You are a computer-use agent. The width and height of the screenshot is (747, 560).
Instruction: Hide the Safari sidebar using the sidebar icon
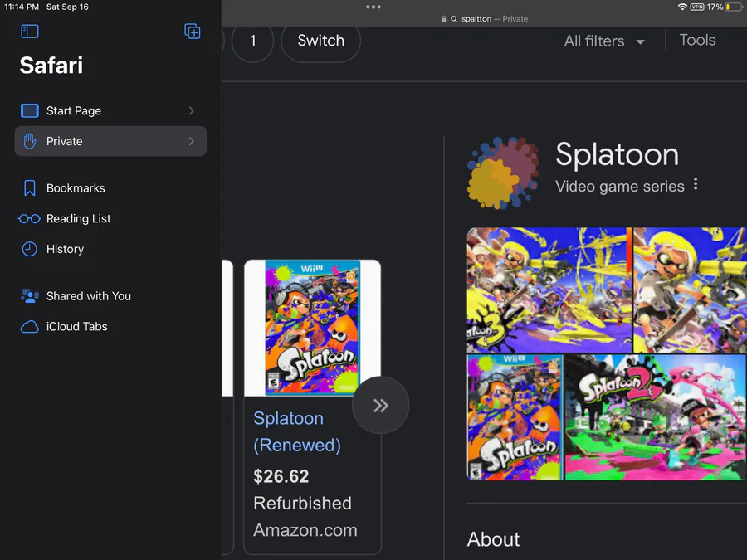pos(30,32)
